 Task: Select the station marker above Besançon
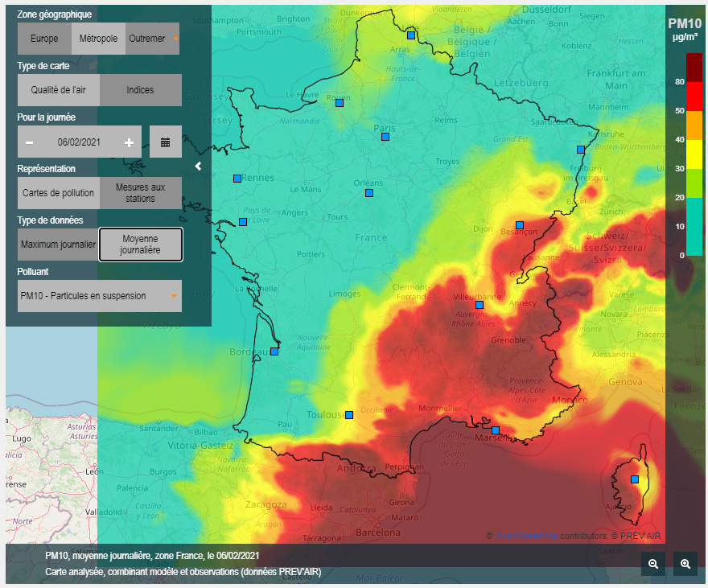pyautogui.click(x=520, y=225)
